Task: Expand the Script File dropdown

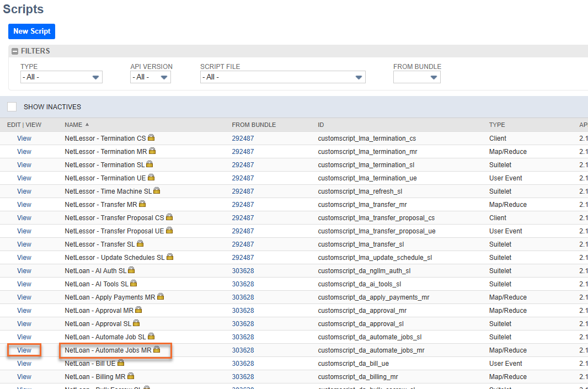Action: pyautogui.click(x=283, y=77)
